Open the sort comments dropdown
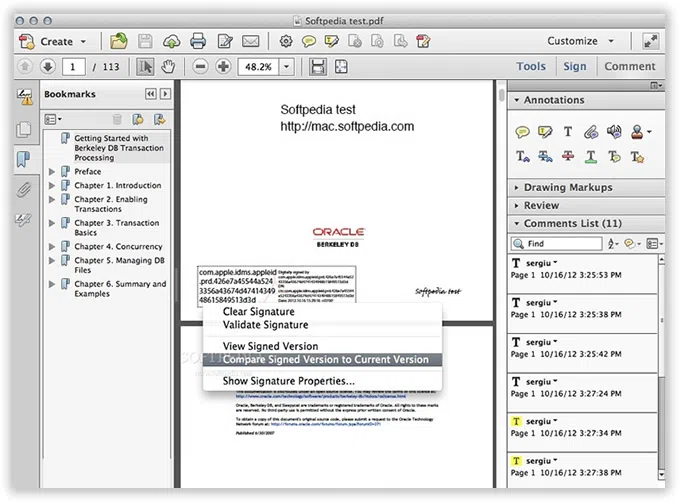Viewport: 679px width, 502px height. click(x=613, y=243)
